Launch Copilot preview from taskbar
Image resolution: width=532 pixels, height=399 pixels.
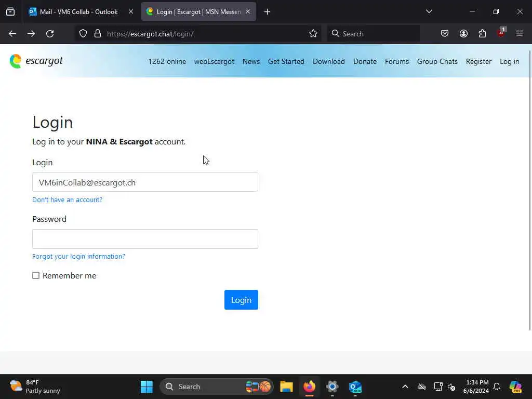(x=516, y=387)
